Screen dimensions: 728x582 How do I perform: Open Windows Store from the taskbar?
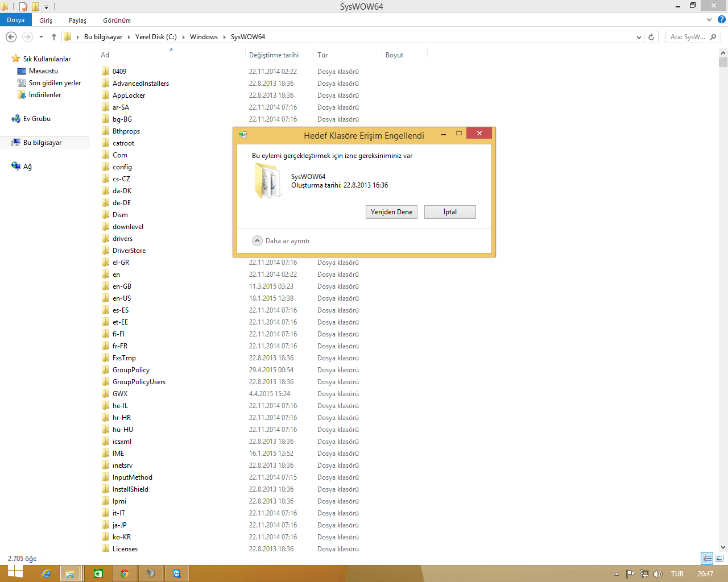98,573
